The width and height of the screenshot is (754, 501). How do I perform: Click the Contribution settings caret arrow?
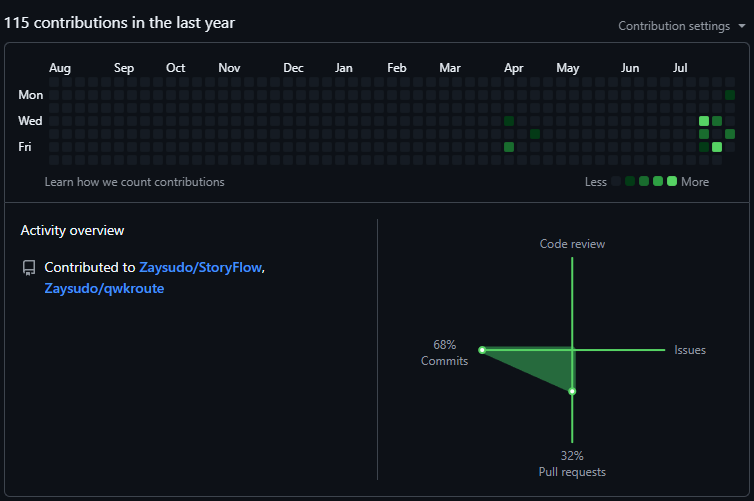coord(742,26)
